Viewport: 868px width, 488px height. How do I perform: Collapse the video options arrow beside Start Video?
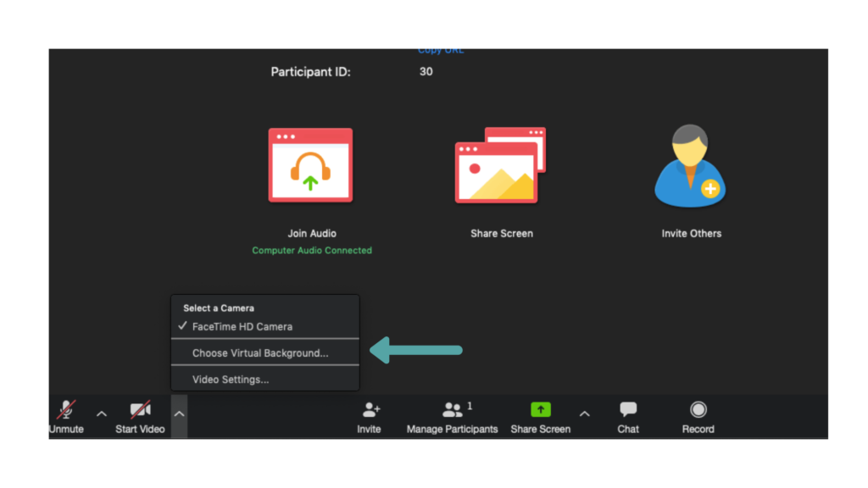point(179,414)
